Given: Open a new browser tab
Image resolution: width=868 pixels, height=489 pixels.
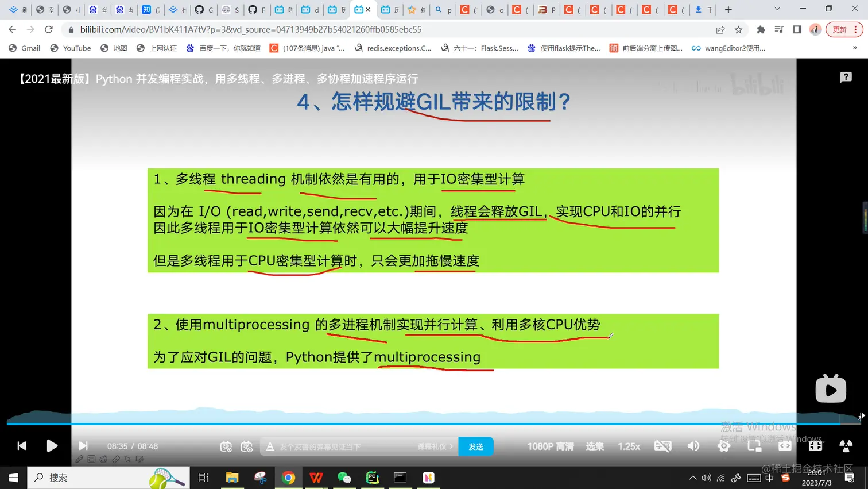Looking at the screenshot, I should [728, 9].
